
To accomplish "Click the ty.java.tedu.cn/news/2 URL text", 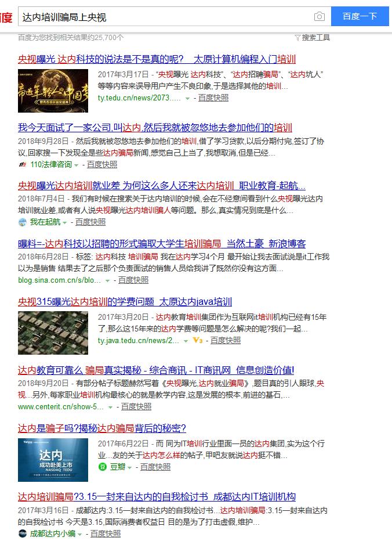I will pyautogui.click(x=139, y=340).
